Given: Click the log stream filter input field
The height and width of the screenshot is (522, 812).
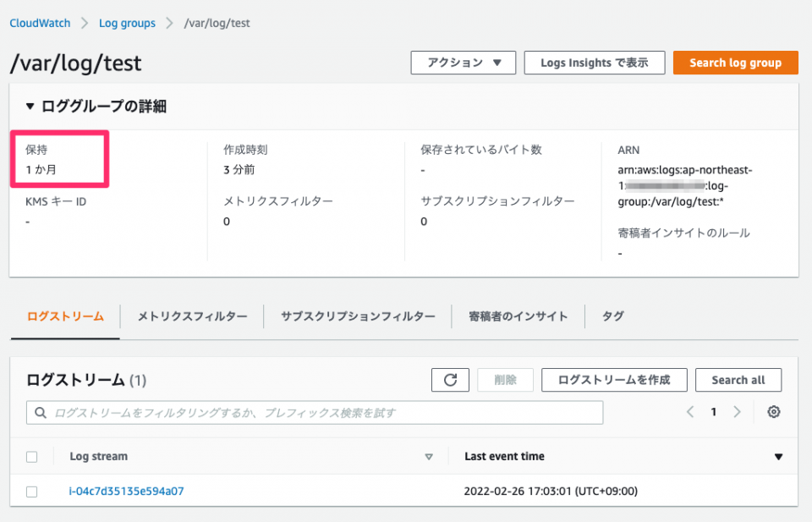Looking at the screenshot, I should coord(313,412).
